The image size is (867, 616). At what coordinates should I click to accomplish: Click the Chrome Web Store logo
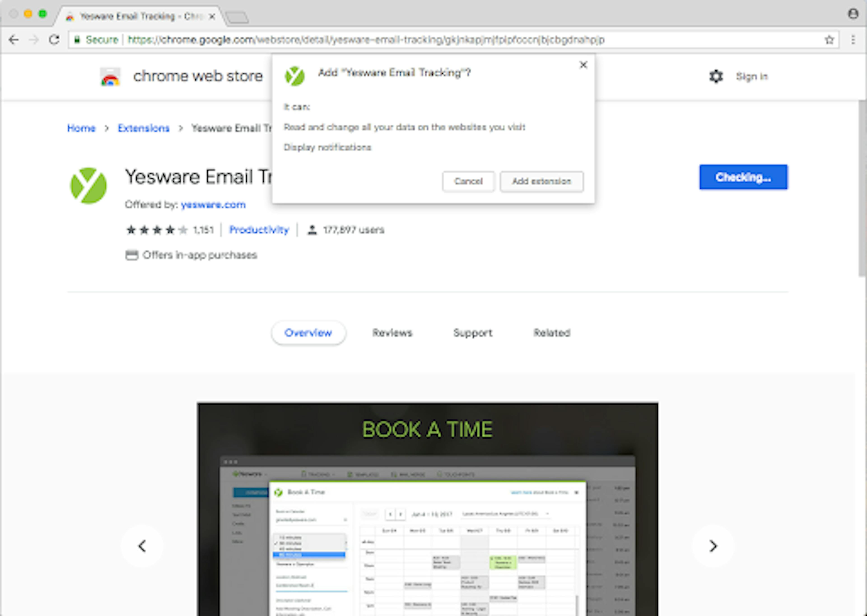[110, 77]
